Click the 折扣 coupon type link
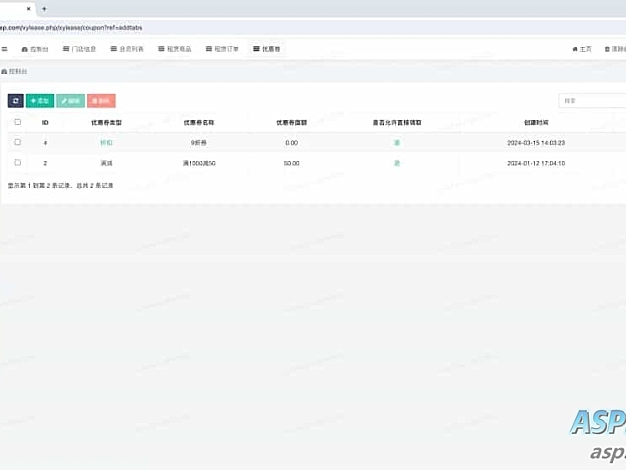Screen dimensions: 626x470 106,143
